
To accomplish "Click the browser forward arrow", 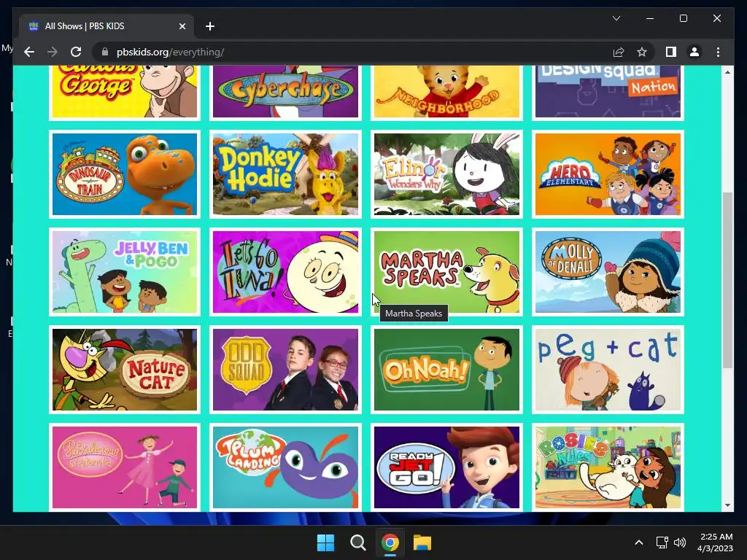I will pyautogui.click(x=53, y=52).
